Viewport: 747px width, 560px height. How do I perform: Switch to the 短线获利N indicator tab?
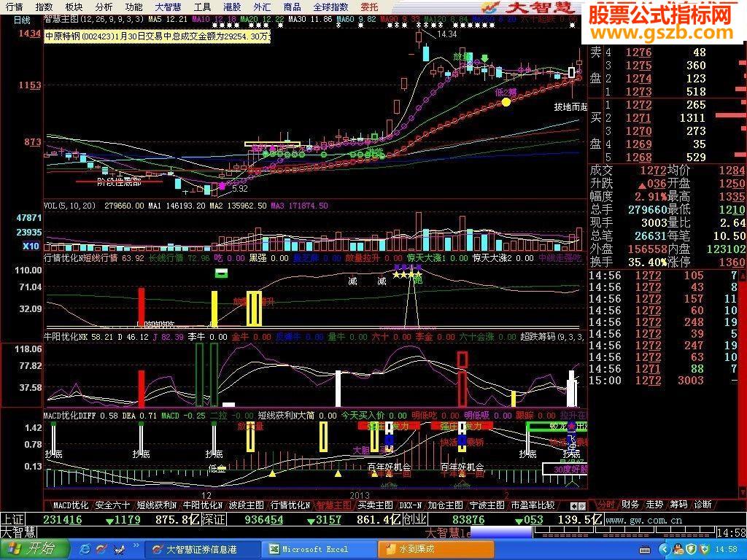click(x=156, y=505)
